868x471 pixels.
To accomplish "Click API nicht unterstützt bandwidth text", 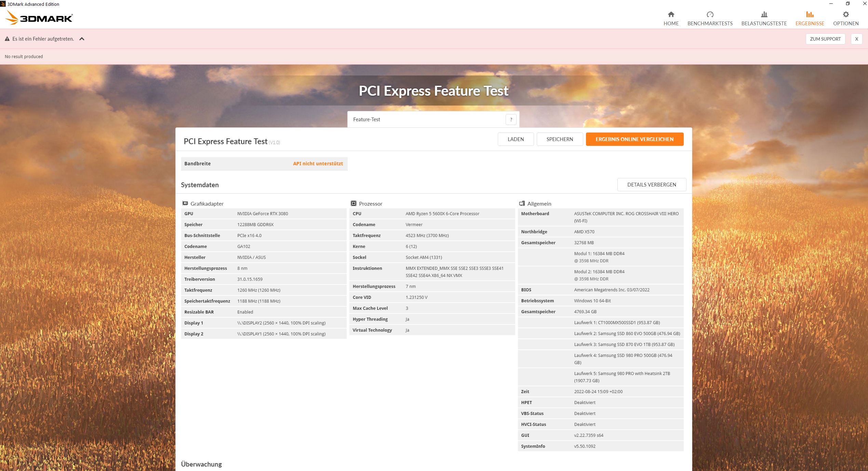I will 318,164.
